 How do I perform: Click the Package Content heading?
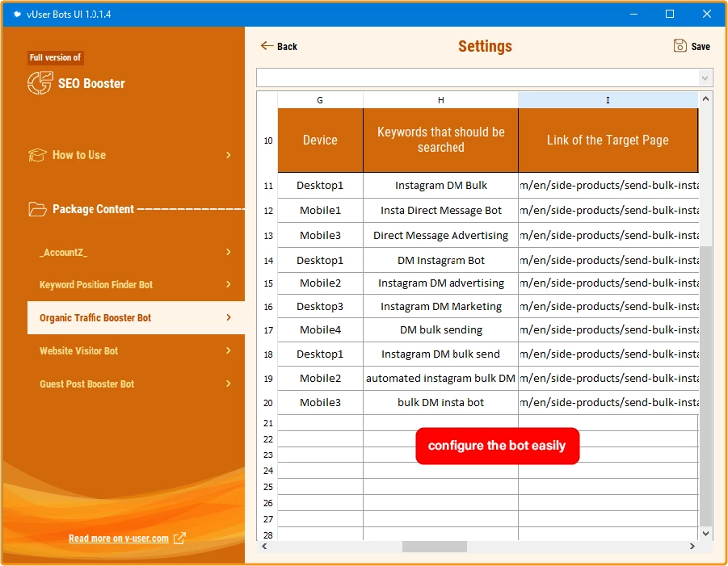point(93,209)
